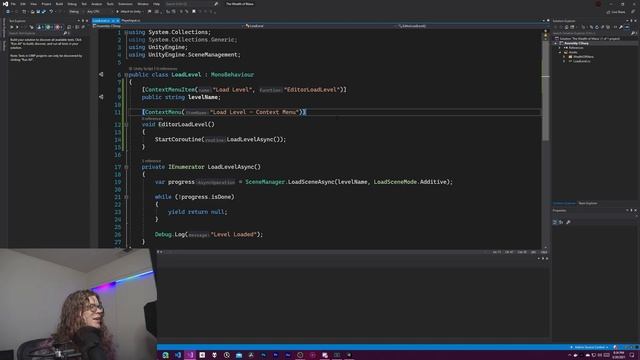Collapse the Assembly-CSharp project node

556,43
